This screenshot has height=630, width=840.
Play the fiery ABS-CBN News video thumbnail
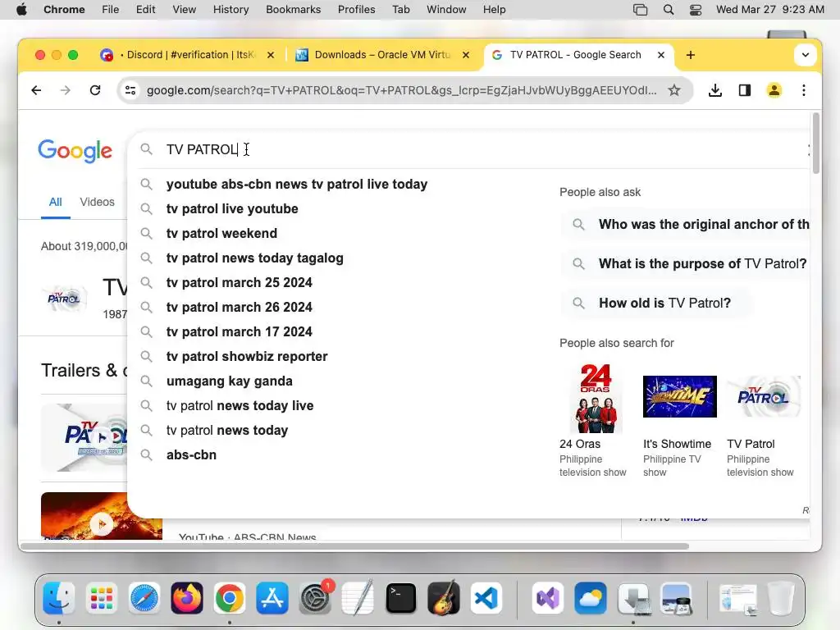(101, 515)
